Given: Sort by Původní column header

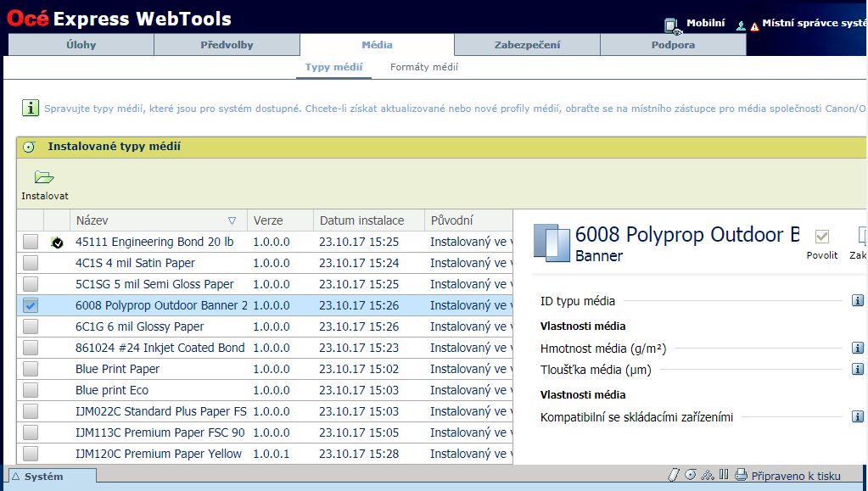Looking at the screenshot, I should 468,220.
